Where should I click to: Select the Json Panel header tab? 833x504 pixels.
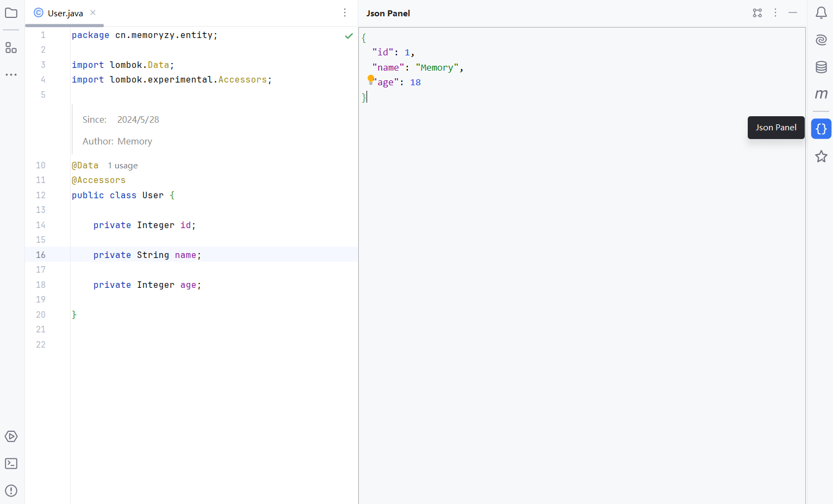[x=388, y=13]
